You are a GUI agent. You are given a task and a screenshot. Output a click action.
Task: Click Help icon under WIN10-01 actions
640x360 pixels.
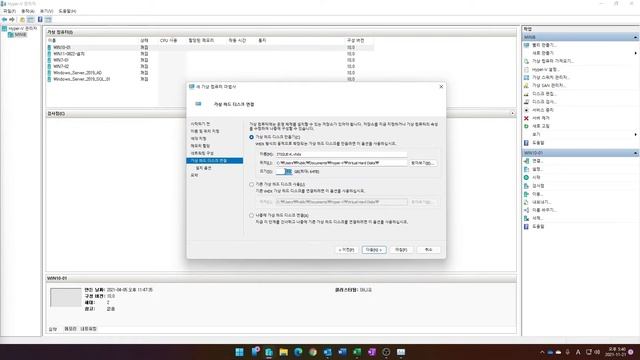click(x=526, y=226)
